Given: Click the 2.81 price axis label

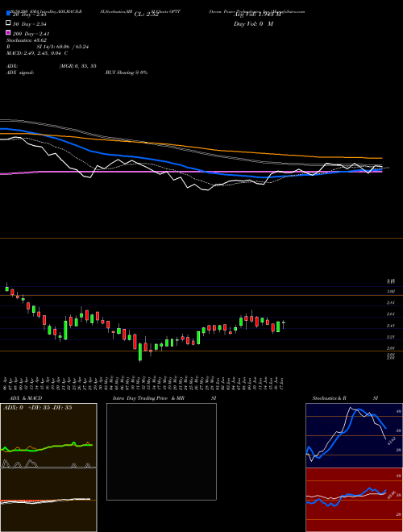Looking at the screenshot, I should pyautogui.click(x=390, y=302).
